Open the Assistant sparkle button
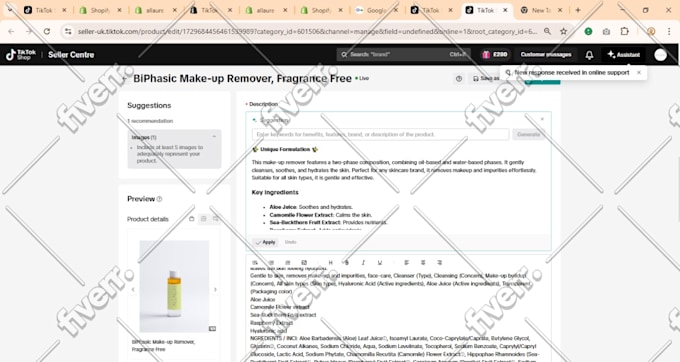 click(624, 55)
